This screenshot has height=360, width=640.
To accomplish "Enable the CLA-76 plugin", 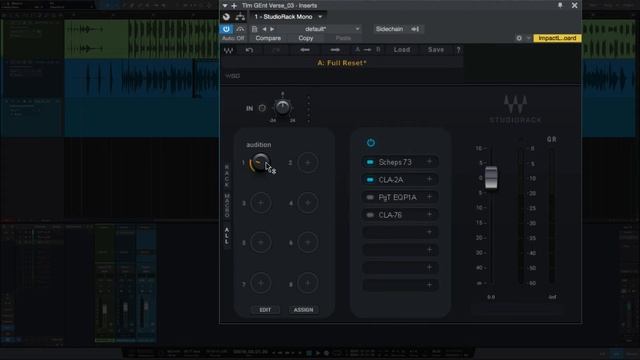I will 370,215.
